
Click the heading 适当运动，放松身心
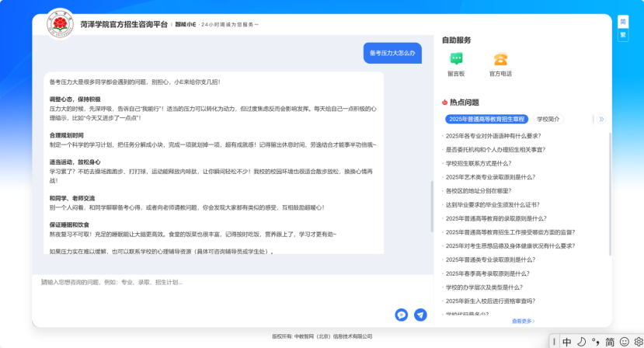click(75, 162)
